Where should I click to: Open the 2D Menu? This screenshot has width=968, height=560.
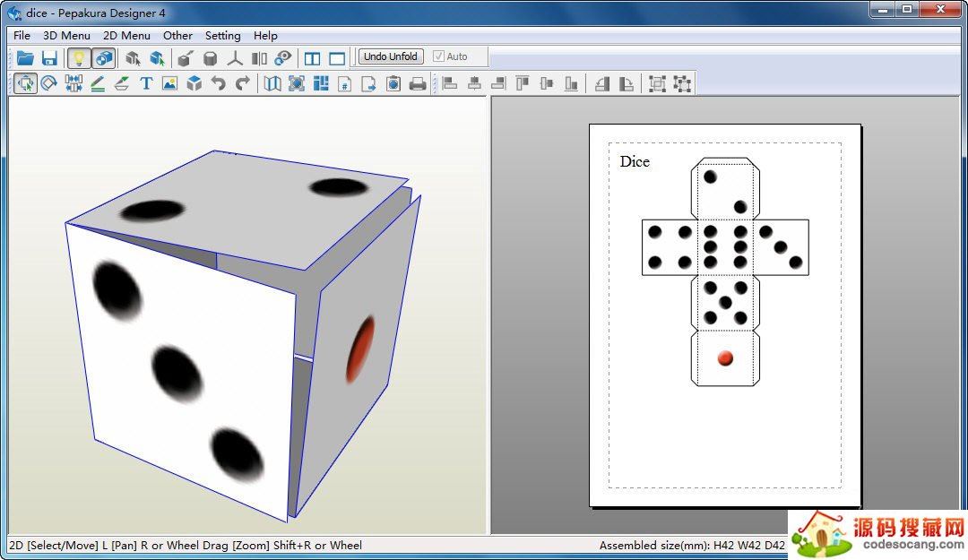[126, 35]
